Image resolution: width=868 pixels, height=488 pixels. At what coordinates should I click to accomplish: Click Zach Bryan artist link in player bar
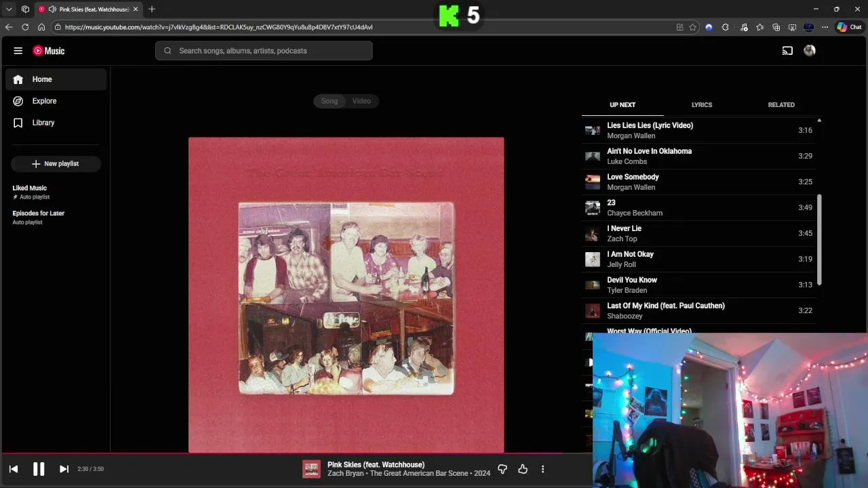pyautogui.click(x=346, y=474)
